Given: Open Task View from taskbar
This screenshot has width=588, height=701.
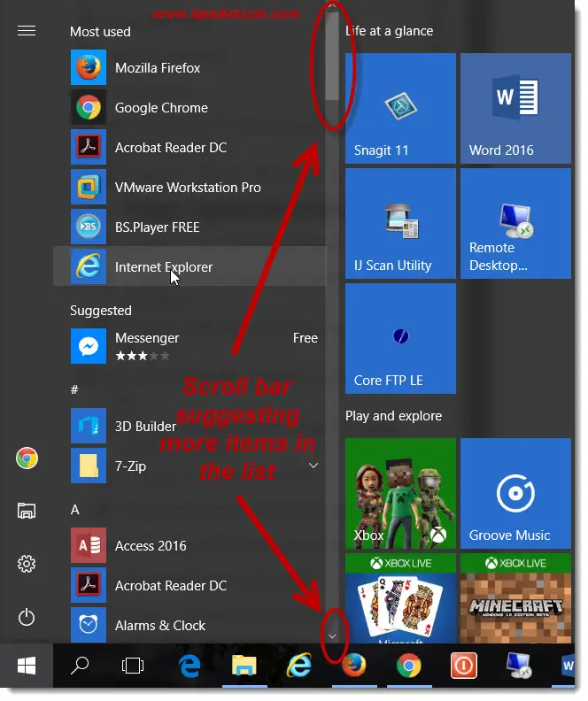Looking at the screenshot, I should tap(133, 666).
